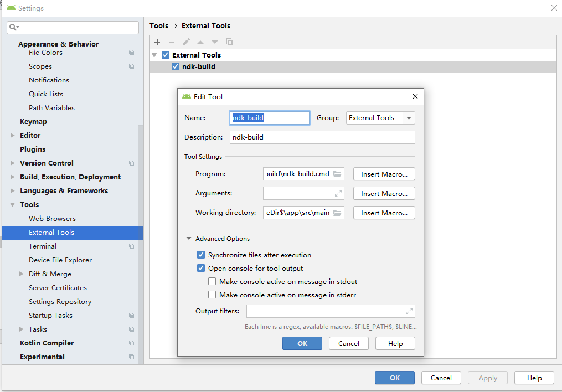562x392 pixels.
Task: Toggle the ndk-build tool checkbox
Action: pos(176,66)
